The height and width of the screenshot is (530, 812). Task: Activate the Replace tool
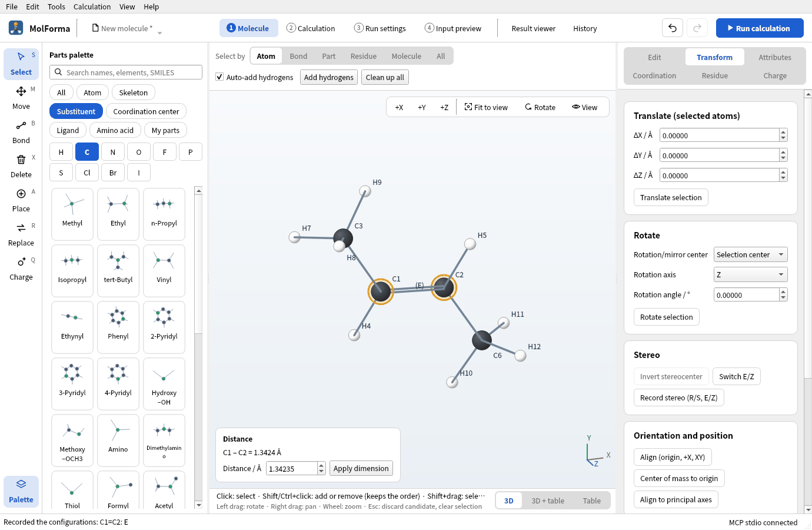21,234
